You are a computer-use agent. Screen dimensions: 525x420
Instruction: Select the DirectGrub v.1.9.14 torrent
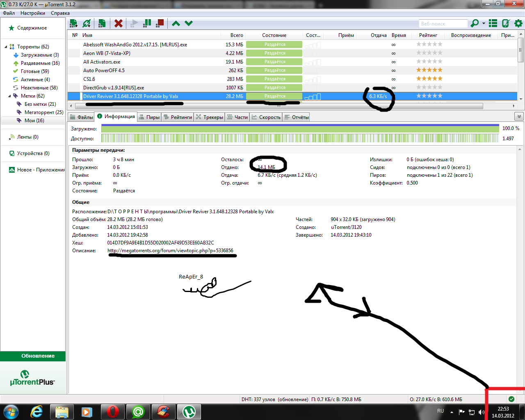point(292,87)
